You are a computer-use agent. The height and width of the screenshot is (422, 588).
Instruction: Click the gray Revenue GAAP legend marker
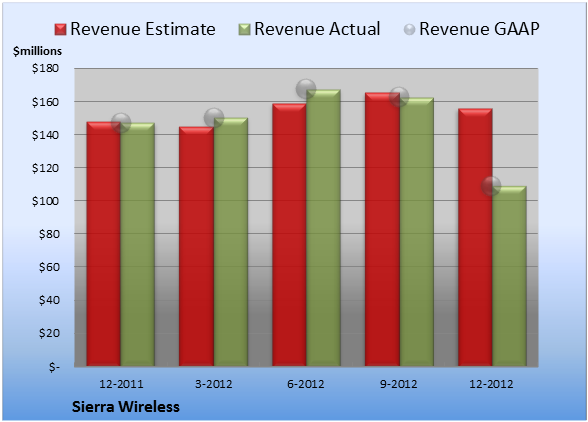pos(410,30)
